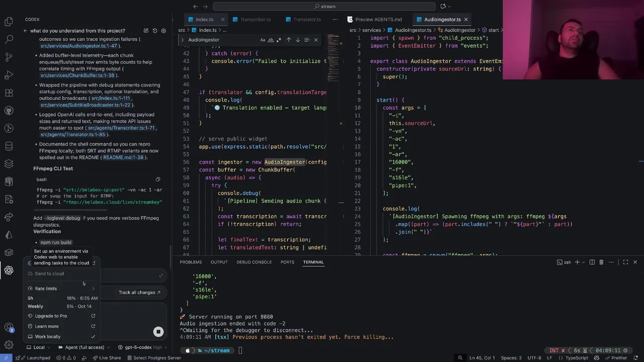
Task: Toggle find in selection
Action: (307, 40)
